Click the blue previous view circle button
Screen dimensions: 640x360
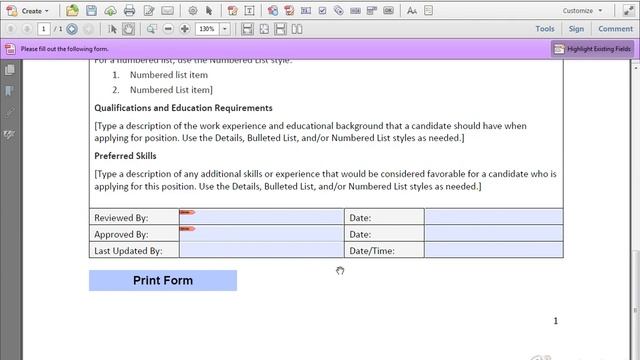coord(72,29)
